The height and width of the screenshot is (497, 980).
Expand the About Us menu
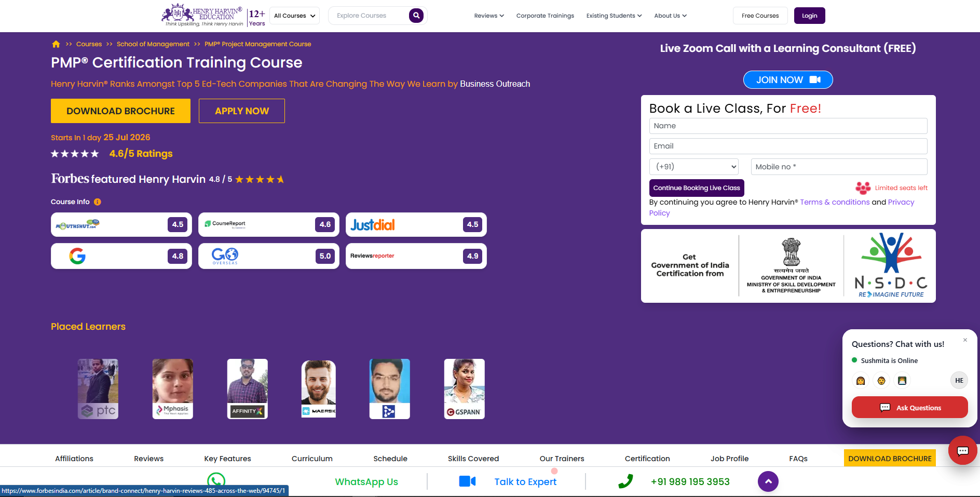(670, 16)
